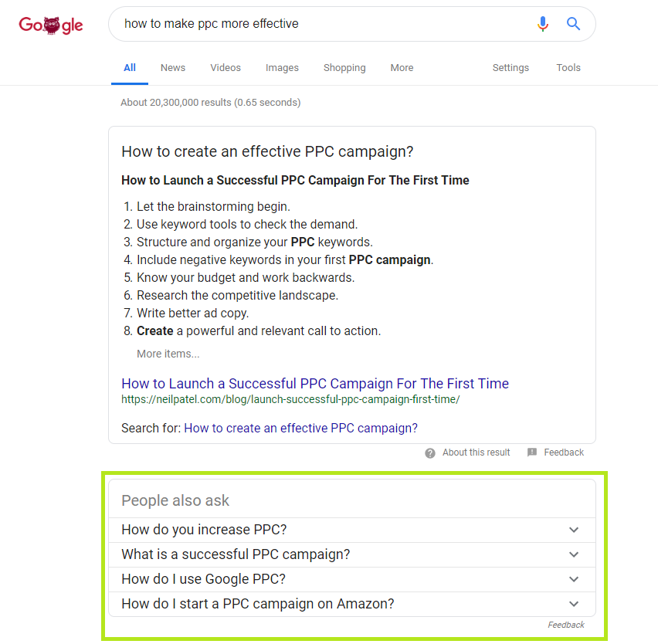Click the feedback flag icon under snippet
658x644 pixels.
click(531, 452)
